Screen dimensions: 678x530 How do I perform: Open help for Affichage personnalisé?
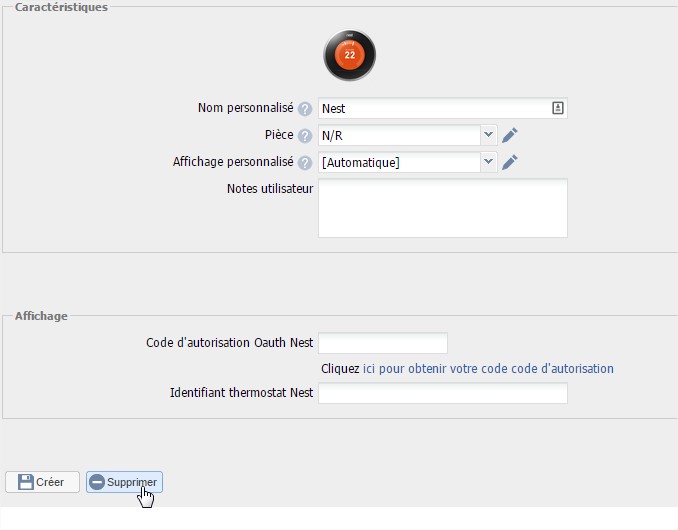[305, 162]
